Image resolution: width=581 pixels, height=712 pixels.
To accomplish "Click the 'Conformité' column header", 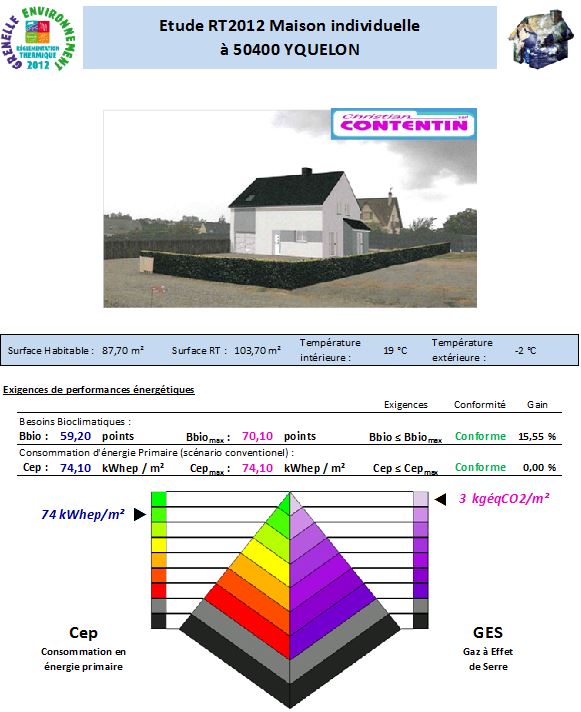I will click(479, 404).
